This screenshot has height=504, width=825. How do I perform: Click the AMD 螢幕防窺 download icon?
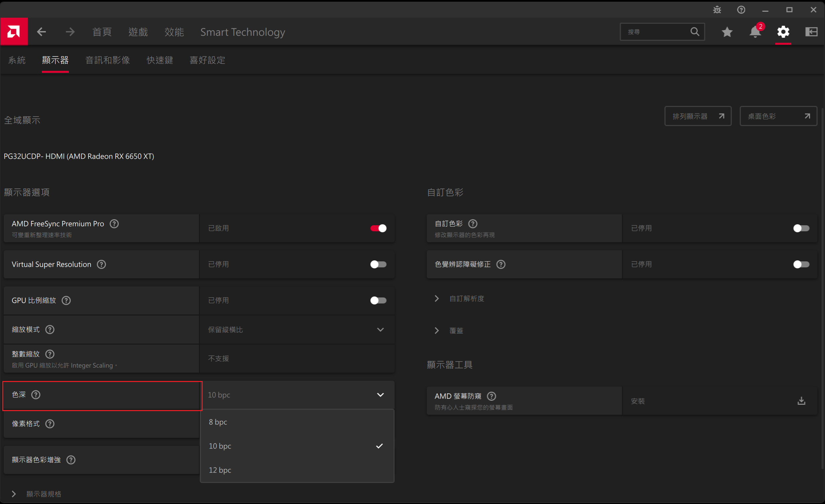tap(801, 401)
